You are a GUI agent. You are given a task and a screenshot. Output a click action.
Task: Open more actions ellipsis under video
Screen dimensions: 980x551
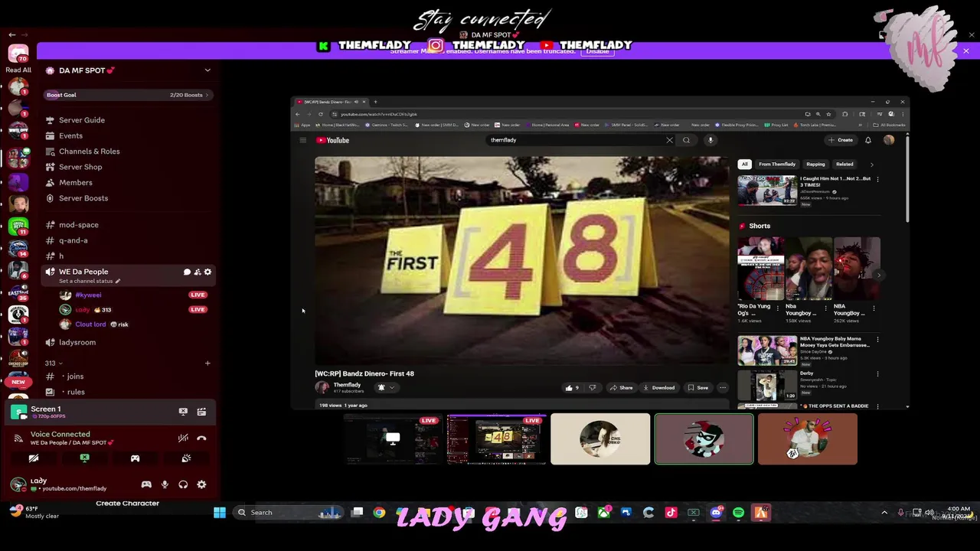(x=723, y=388)
